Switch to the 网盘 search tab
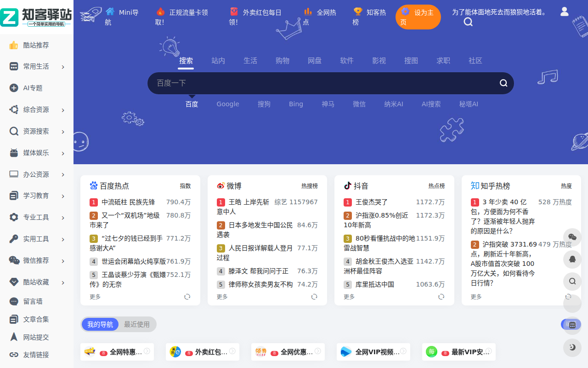Screen dimensions: 588x368 point(315,61)
